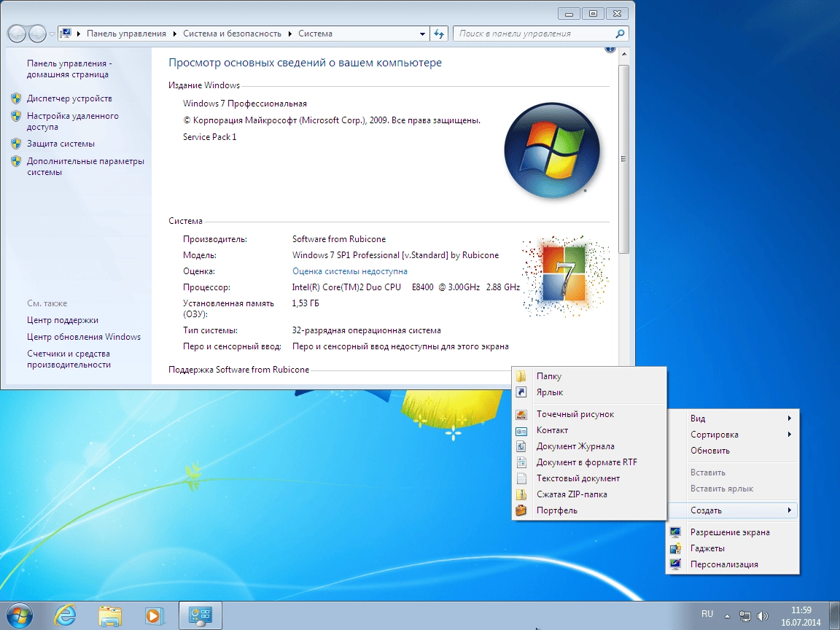Click the search magnifier icon
The width and height of the screenshot is (840, 630).
(x=620, y=34)
